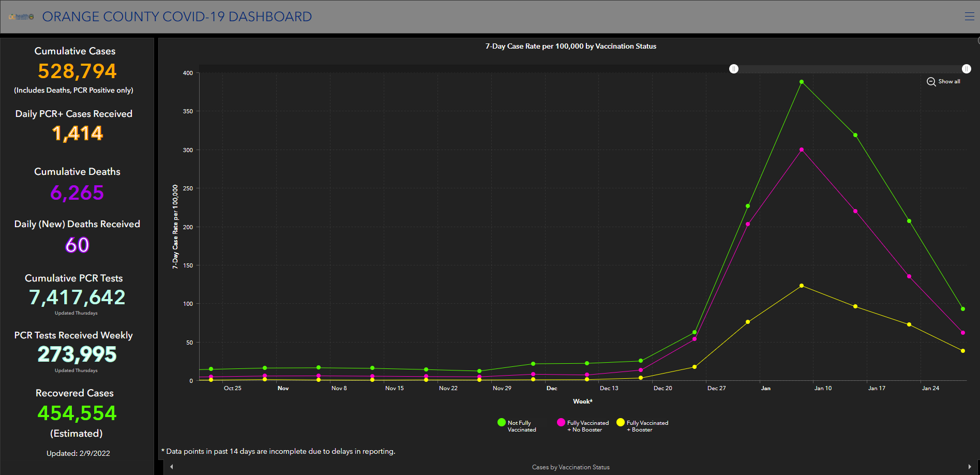Click the Daily PCR+ Cases Received value 1,414
Image resolution: width=980 pixels, height=475 pixels.
[77, 133]
